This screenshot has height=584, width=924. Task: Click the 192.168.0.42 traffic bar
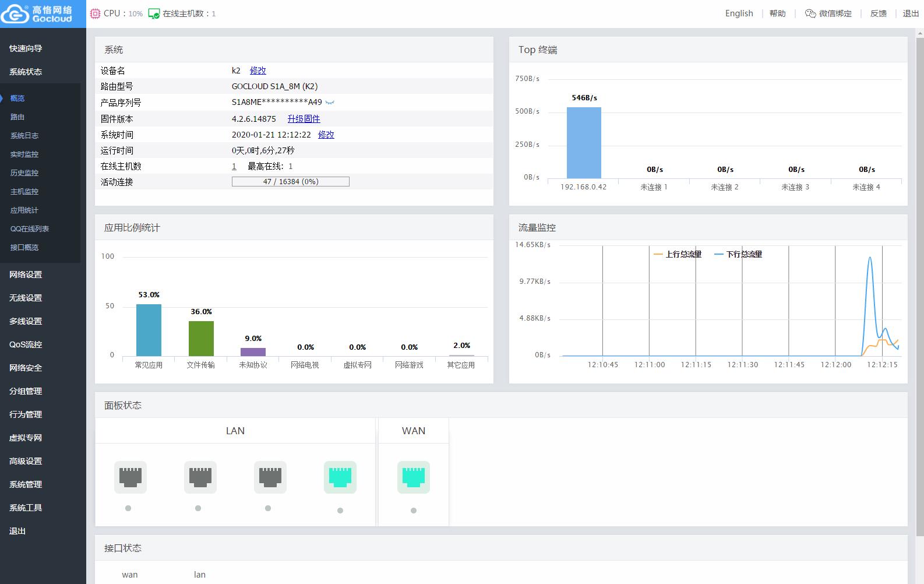(x=584, y=143)
